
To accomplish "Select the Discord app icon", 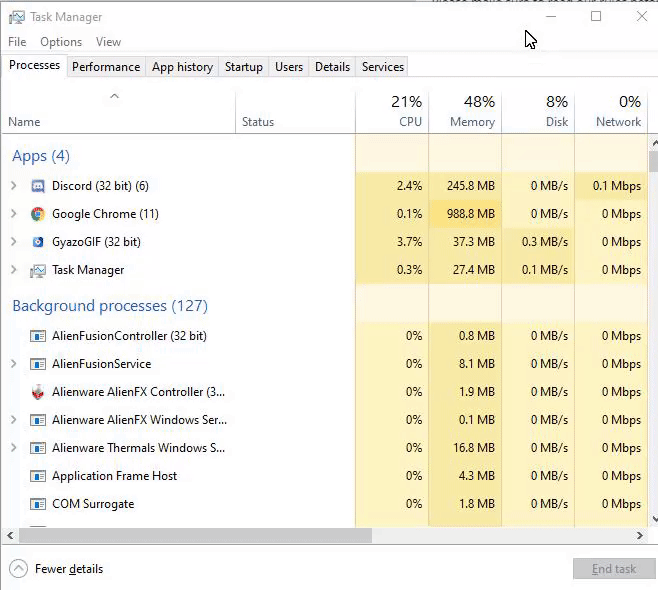I will (x=38, y=186).
